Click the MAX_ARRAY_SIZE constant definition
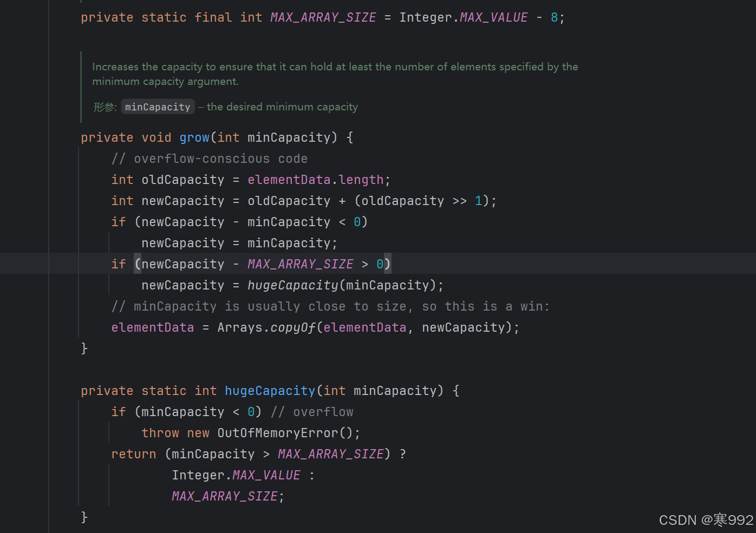756x533 pixels. tap(323, 17)
